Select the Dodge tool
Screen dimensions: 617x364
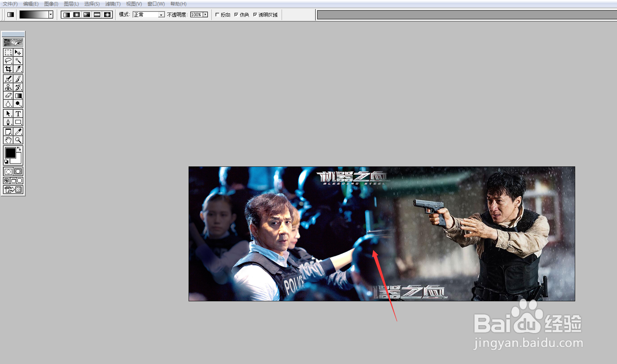[18, 104]
